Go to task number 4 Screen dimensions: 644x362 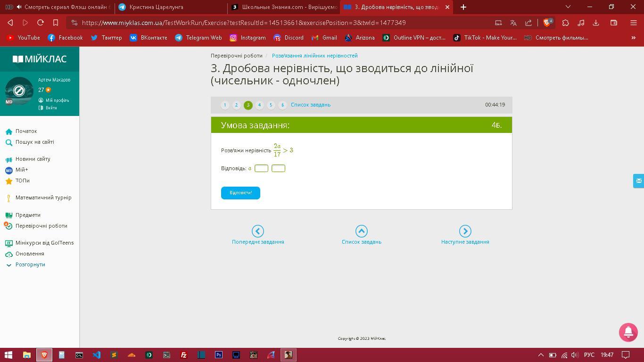click(x=259, y=105)
